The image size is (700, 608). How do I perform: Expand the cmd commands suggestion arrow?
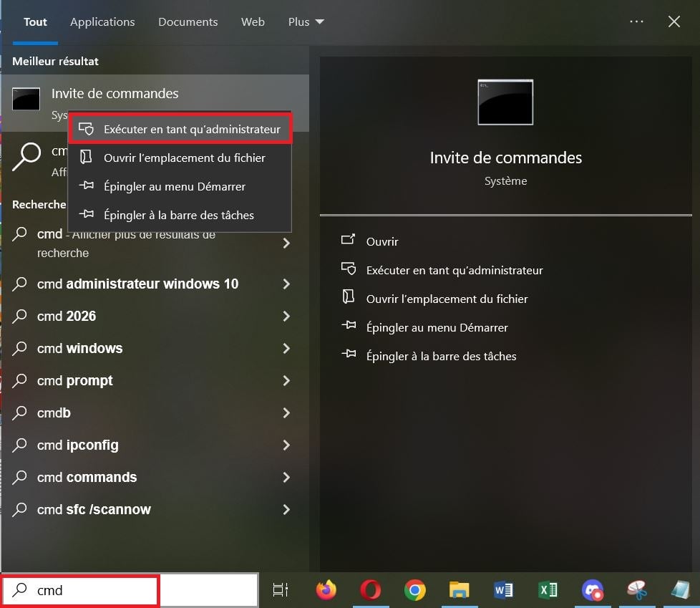286,477
